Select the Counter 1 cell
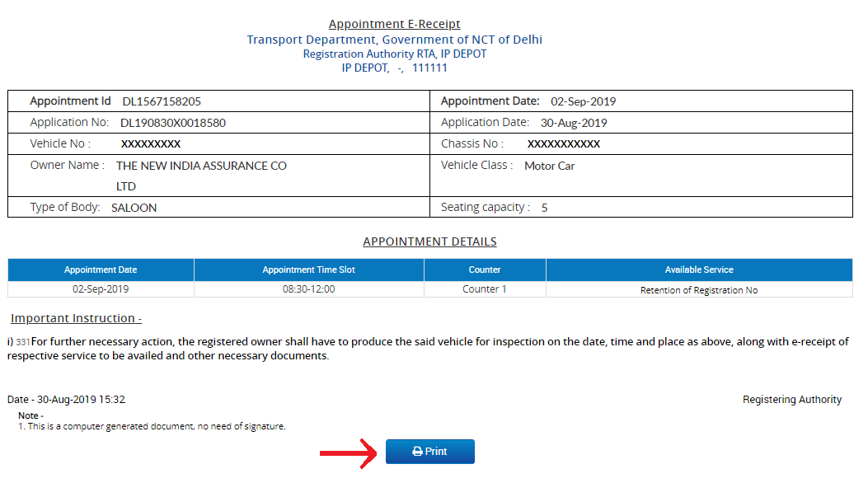The width and height of the screenshot is (868, 483). coord(485,289)
